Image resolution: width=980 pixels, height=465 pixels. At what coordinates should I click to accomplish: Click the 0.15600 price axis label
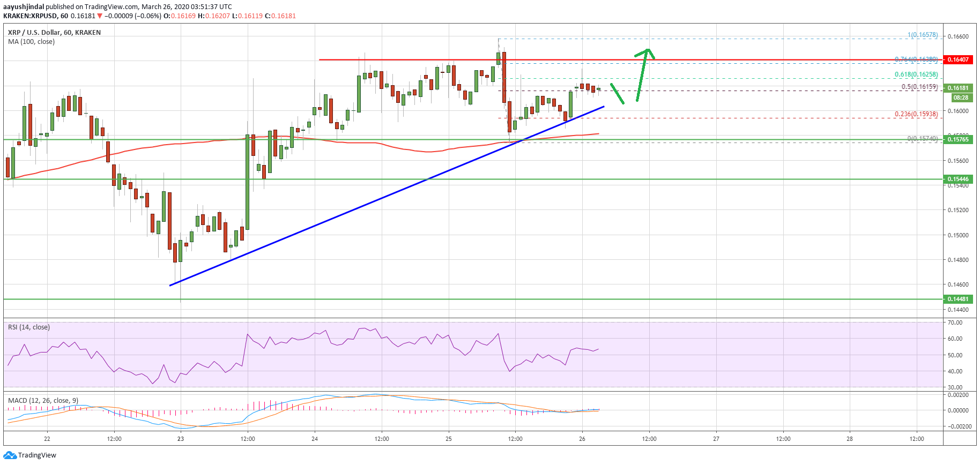(x=958, y=161)
